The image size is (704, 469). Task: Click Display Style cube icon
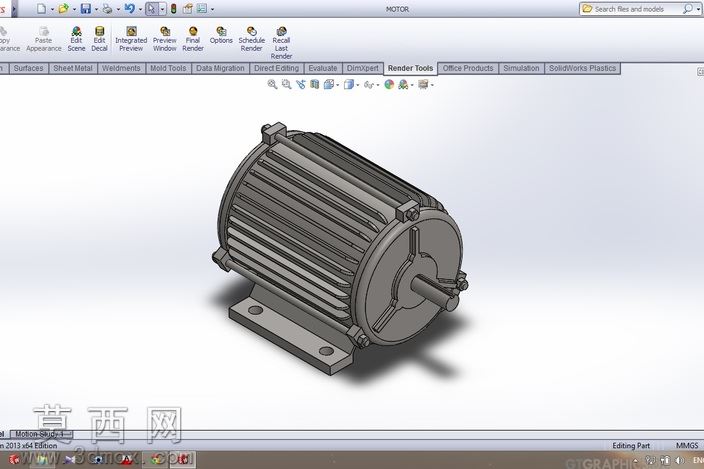348,84
